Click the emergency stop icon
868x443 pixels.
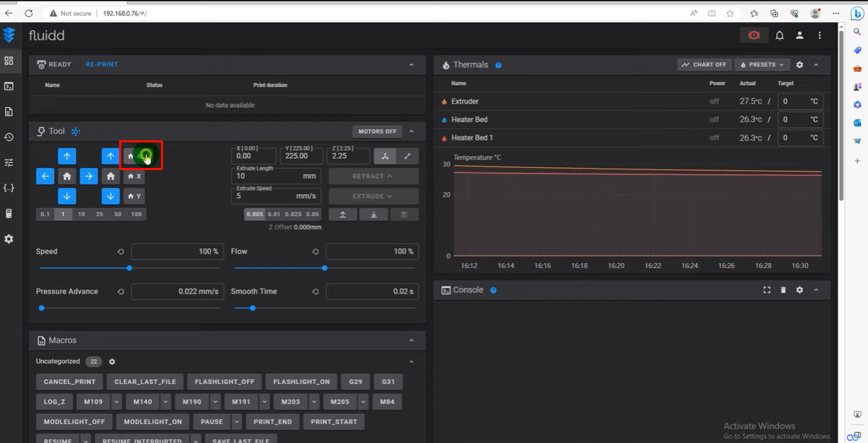pos(754,35)
